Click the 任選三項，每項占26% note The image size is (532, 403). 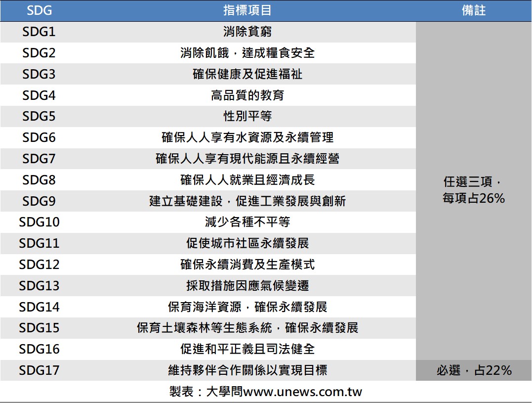(474, 190)
